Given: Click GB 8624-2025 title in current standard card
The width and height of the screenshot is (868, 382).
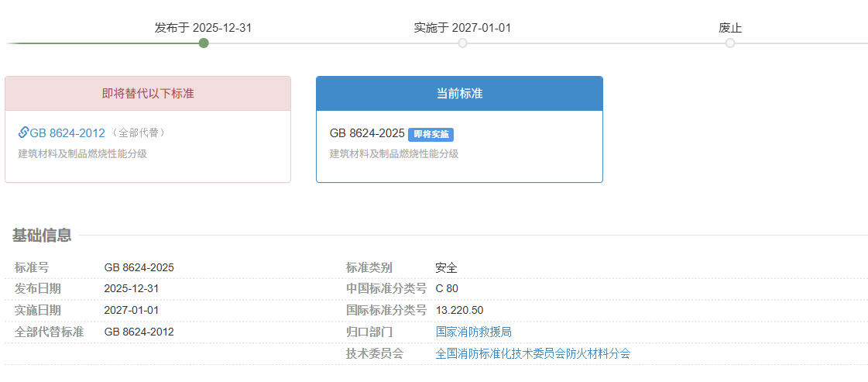Looking at the screenshot, I should coord(367,133).
